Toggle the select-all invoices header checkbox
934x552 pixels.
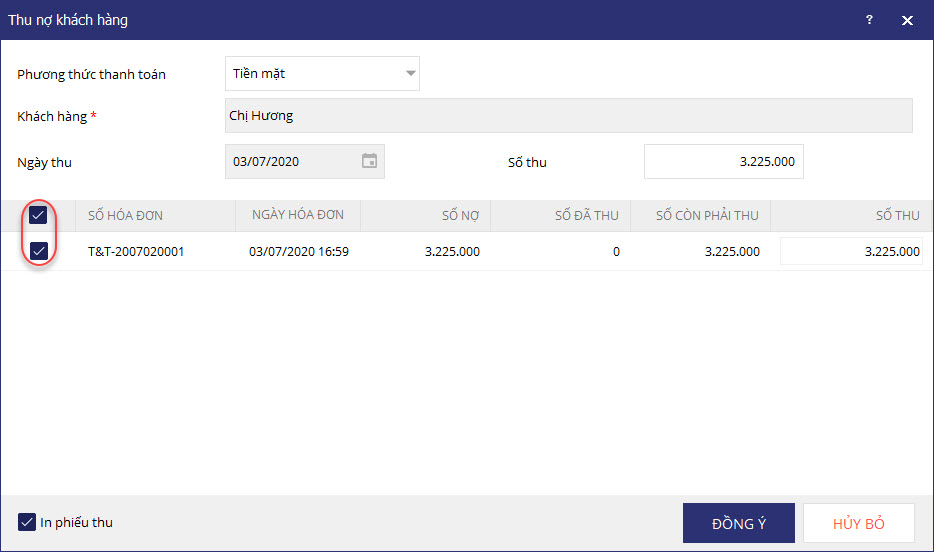pos(38,215)
